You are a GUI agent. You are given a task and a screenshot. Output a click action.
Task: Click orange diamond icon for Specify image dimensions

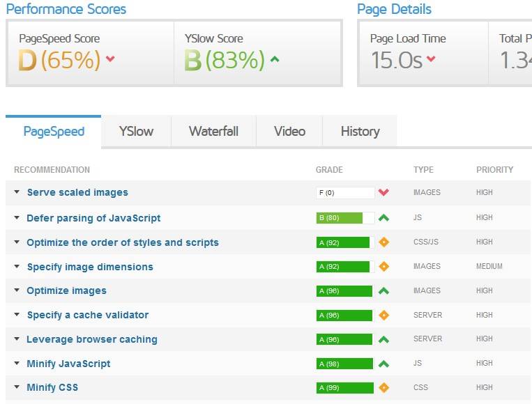[x=383, y=266]
